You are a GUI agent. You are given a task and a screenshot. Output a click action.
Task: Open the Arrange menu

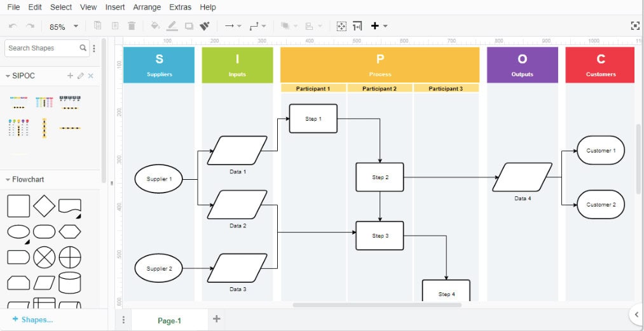147,7
